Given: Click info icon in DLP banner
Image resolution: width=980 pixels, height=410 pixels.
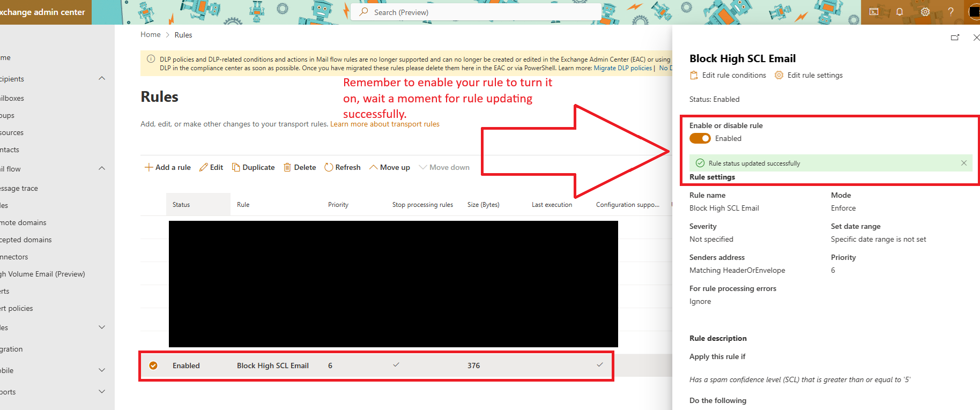Looking at the screenshot, I should coord(151,59).
